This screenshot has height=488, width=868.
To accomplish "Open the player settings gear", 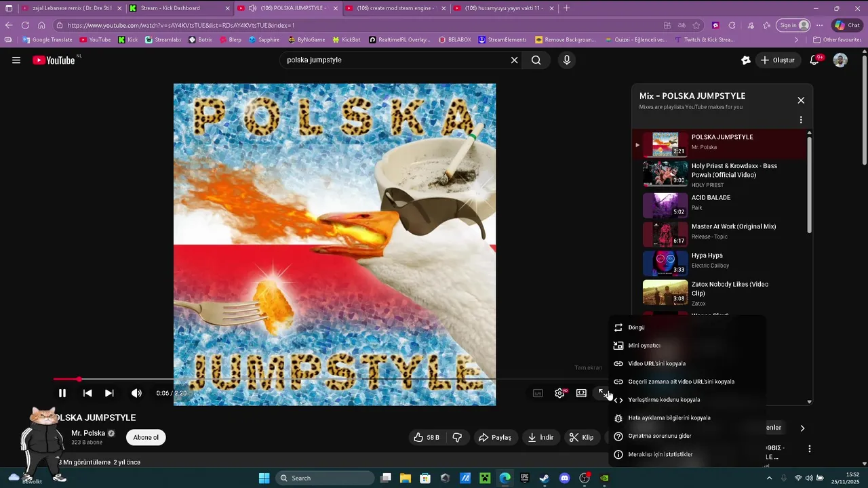I will pos(559,393).
